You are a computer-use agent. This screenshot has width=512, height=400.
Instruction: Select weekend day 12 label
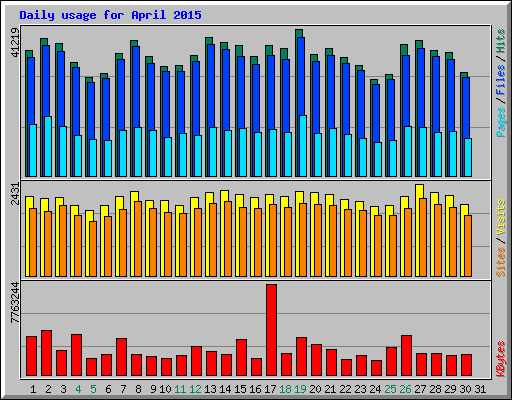(x=195, y=389)
